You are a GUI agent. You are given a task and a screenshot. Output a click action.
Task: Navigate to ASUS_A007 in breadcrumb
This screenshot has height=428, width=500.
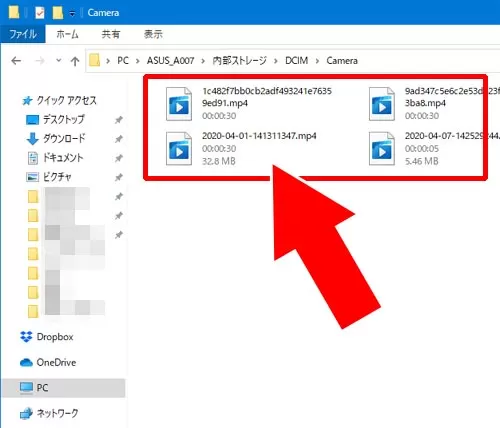(170, 61)
